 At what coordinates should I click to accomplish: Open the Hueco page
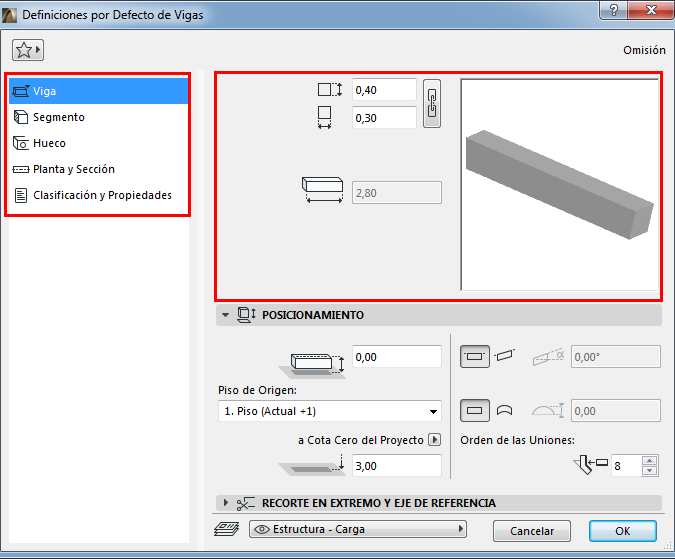tap(99, 143)
